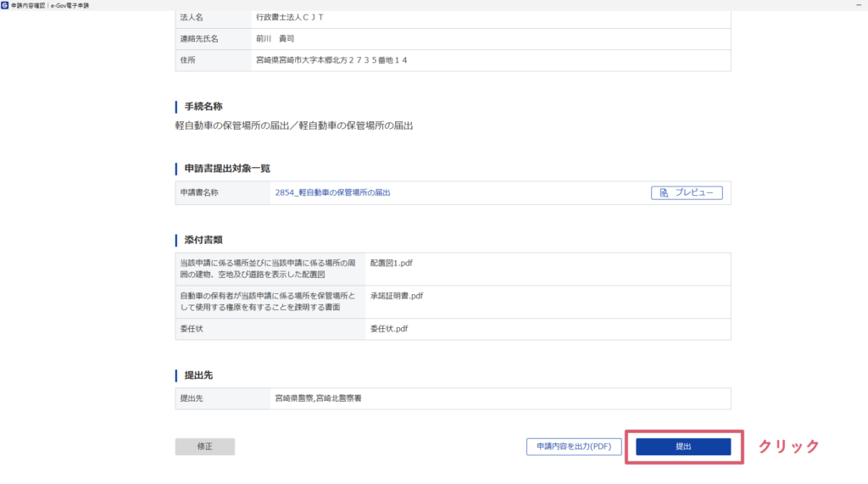Click the 行政書士法人CJT corporation name value
This screenshot has height=484, width=868.
point(290,17)
